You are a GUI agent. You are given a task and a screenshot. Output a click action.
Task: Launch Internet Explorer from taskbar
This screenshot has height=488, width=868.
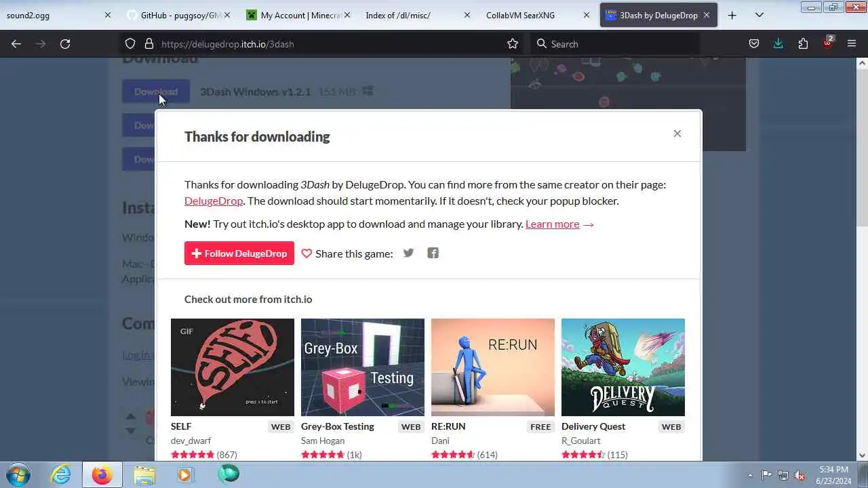(60, 474)
